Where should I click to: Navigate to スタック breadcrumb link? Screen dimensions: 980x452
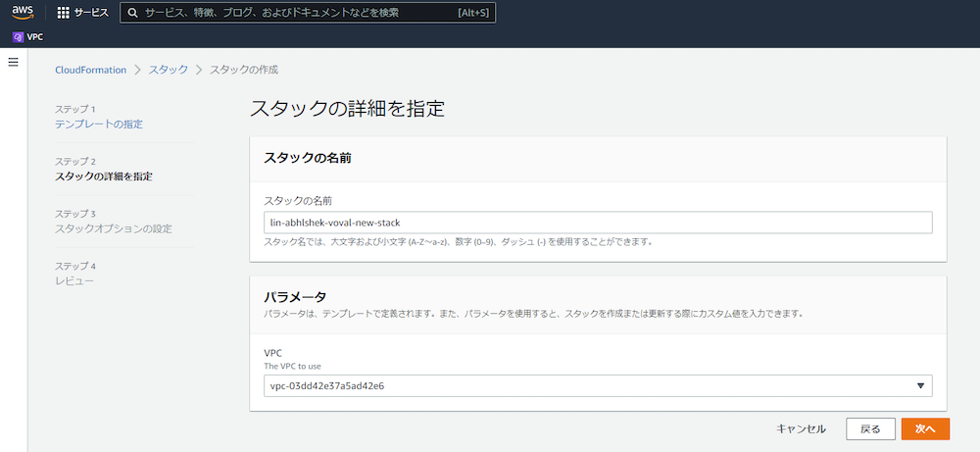[x=169, y=70]
